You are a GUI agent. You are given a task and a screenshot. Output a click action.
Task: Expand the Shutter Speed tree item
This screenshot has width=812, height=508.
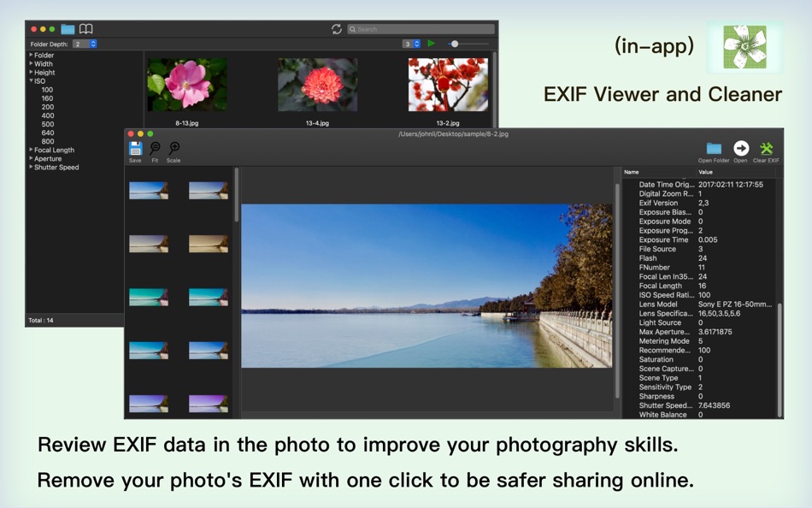click(x=31, y=167)
